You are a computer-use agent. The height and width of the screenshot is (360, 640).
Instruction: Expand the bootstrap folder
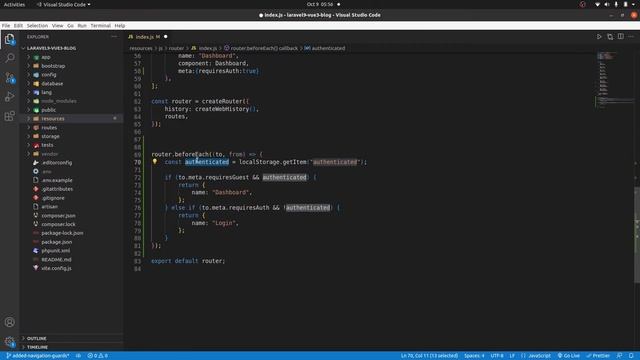pos(53,66)
